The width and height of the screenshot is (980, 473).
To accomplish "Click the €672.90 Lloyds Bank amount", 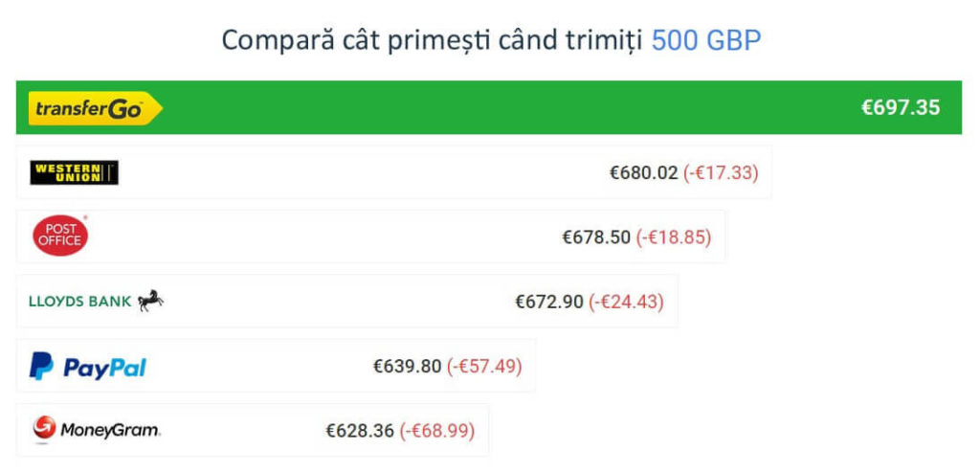I will [548, 303].
